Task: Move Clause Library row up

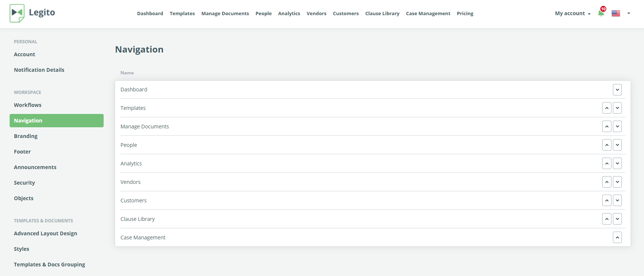Action: click(x=607, y=219)
